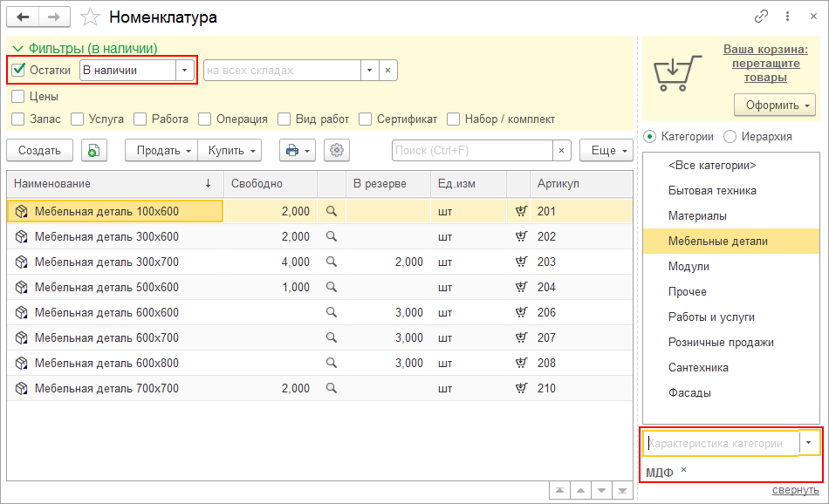Viewport: 829px width, 504px height.
Task: Select the Мебельная деталь 600x700 row
Action: [320, 337]
